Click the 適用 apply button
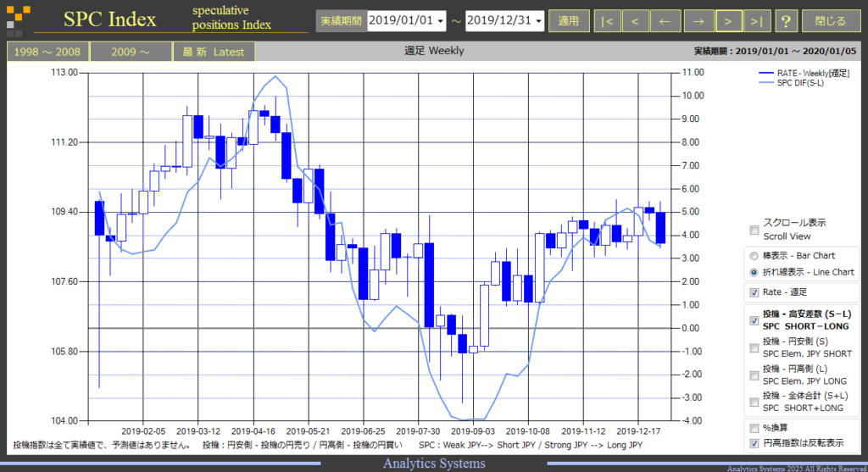Image resolution: width=868 pixels, height=472 pixels. (569, 21)
